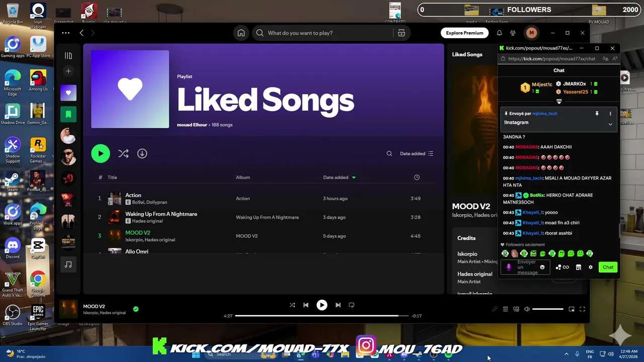Open Translate page icon in Kick address bar
The image size is (644, 362).
(x=605, y=59)
